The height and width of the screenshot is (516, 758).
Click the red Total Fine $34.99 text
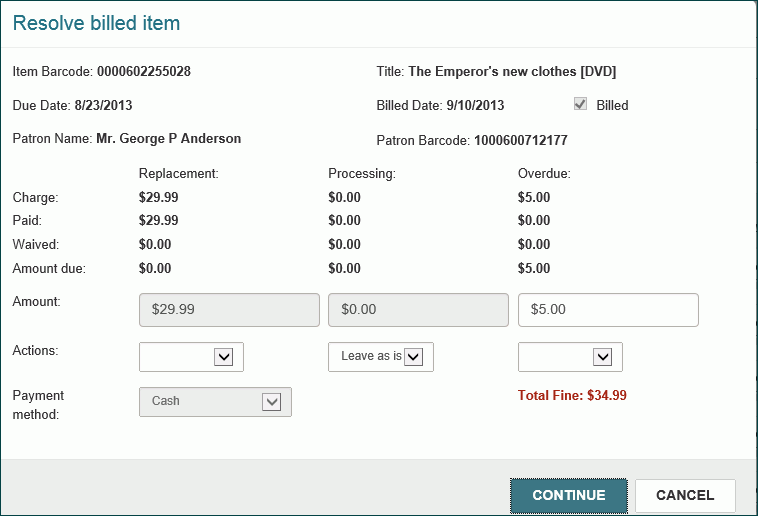572,396
